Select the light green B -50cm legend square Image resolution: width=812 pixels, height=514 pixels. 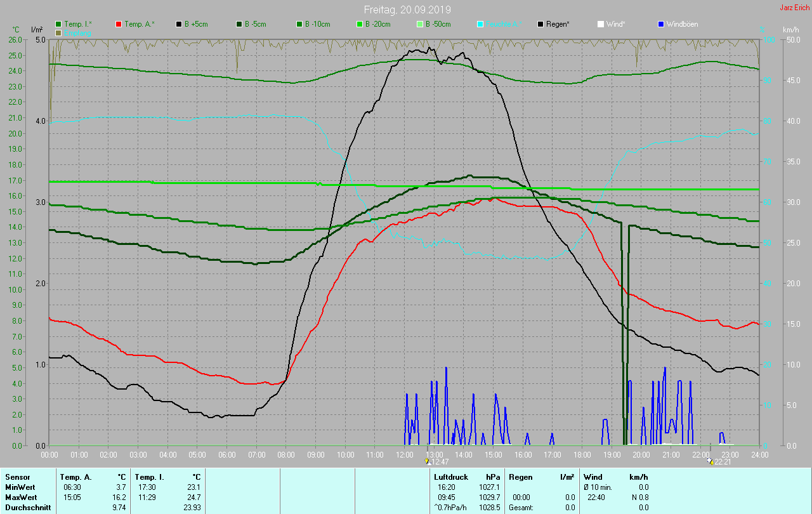click(x=419, y=24)
